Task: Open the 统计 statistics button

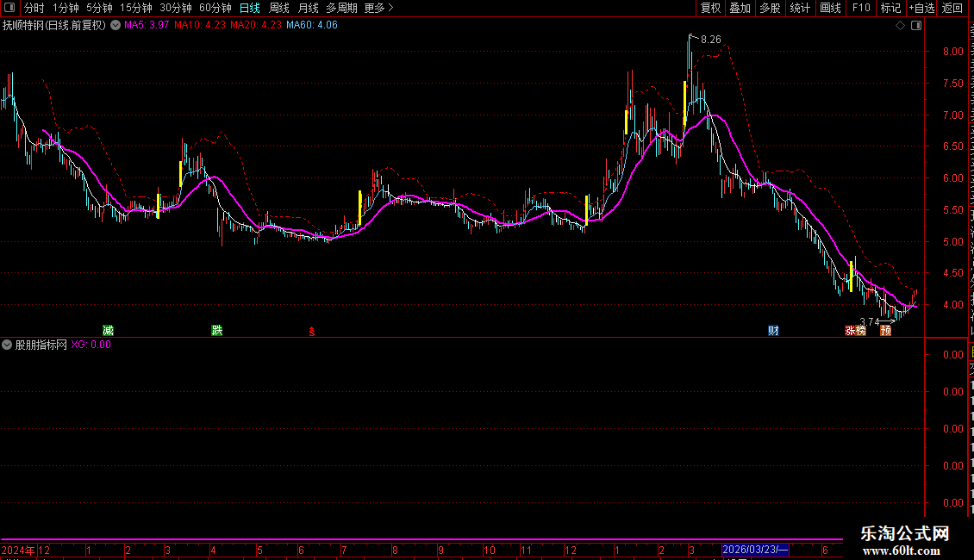Action: point(799,8)
